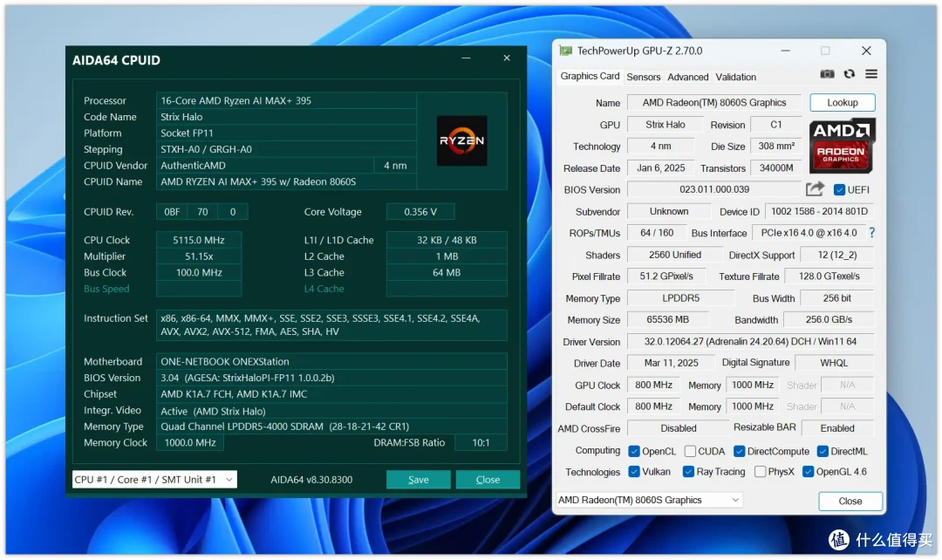Toggle the PhysX checkbox

click(x=760, y=472)
